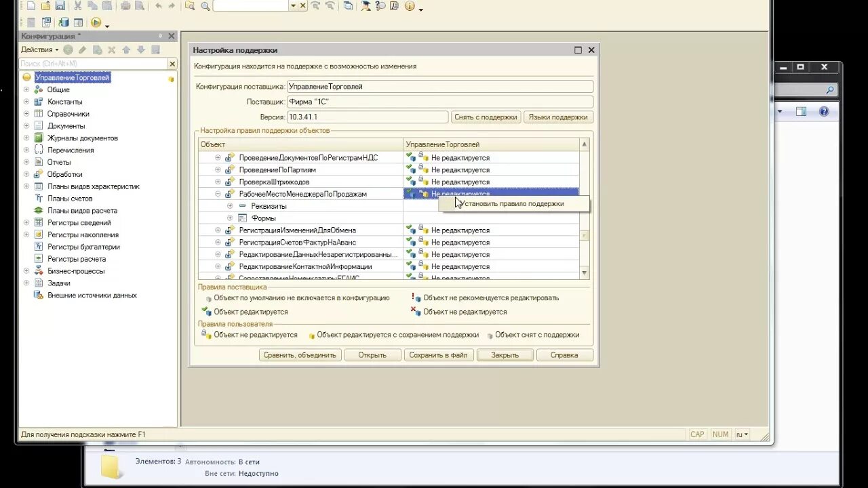Expand the ПроведениеПоПартиям row
The height and width of the screenshot is (488, 868).
[x=218, y=169]
